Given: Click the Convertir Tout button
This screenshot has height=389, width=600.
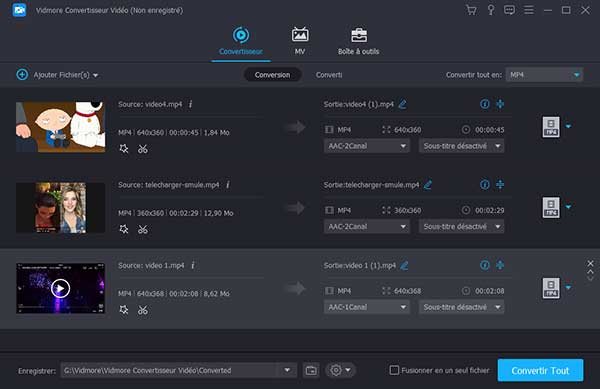Looking at the screenshot, I should click(x=540, y=370).
